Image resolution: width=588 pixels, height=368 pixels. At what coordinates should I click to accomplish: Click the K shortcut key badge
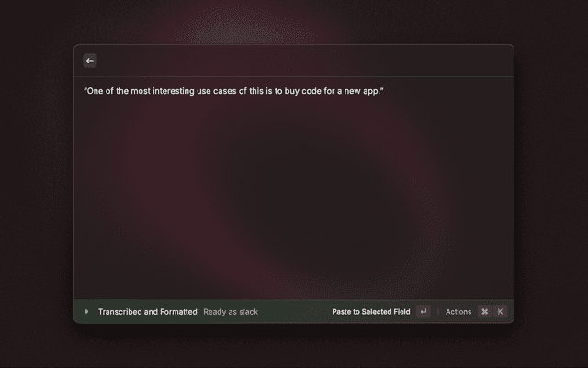pyautogui.click(x=500, y=311)
